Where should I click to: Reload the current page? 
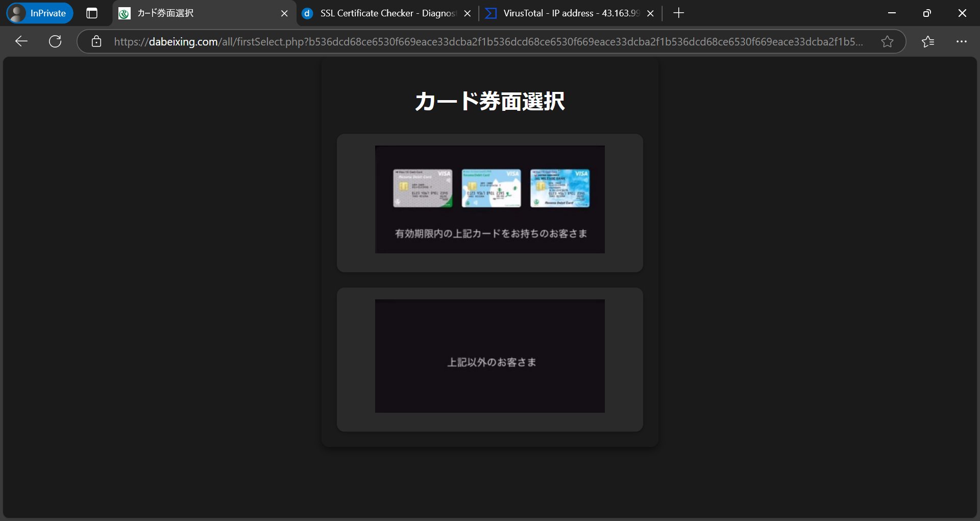[55, 41]
